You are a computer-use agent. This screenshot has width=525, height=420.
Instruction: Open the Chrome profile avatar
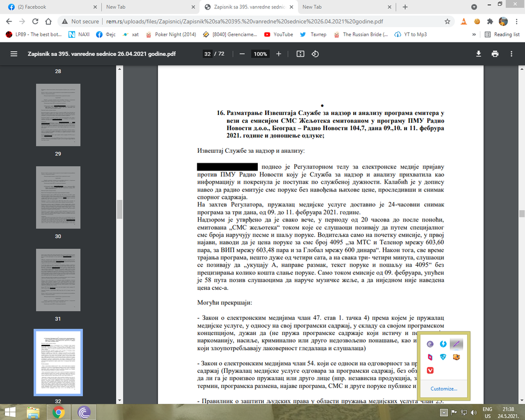(503, 22)
